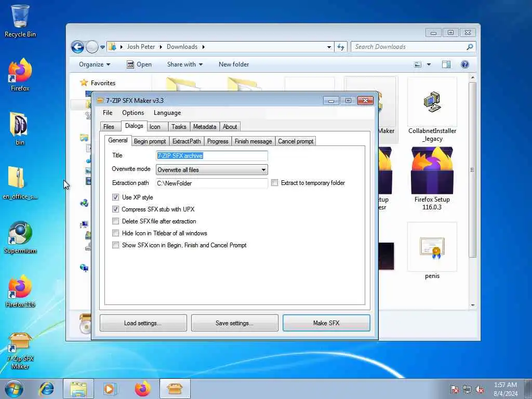Switch to the Files tab

[109, 127]
